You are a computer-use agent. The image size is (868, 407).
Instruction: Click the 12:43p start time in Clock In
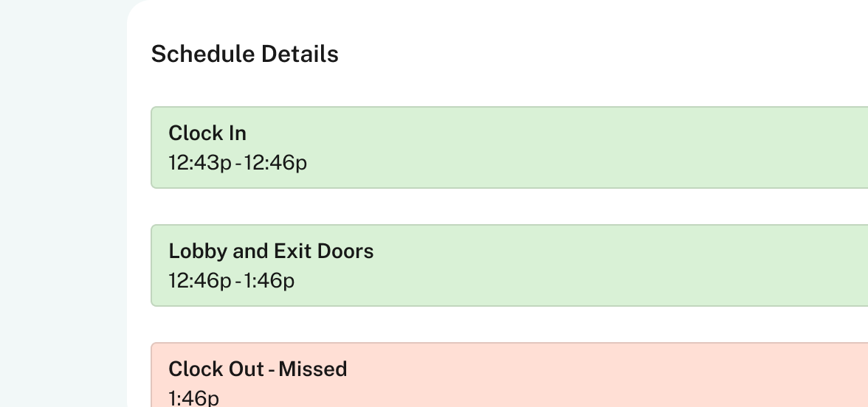[199, 162]
